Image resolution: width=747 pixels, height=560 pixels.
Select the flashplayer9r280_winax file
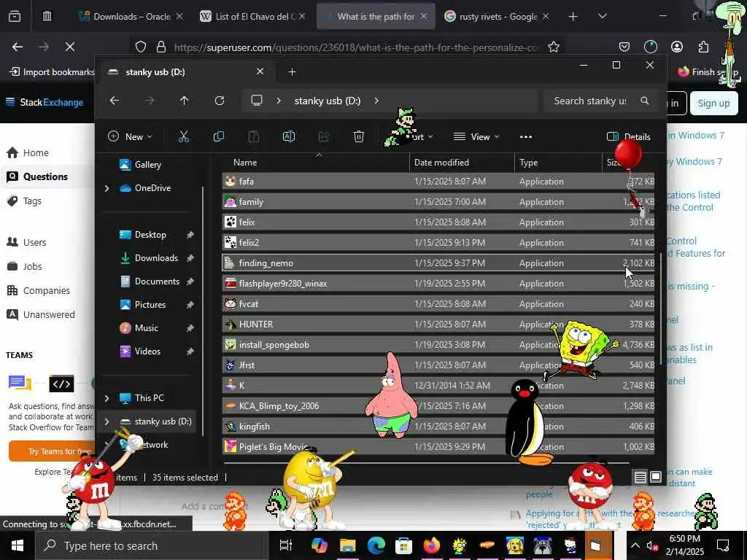point(438,284)
